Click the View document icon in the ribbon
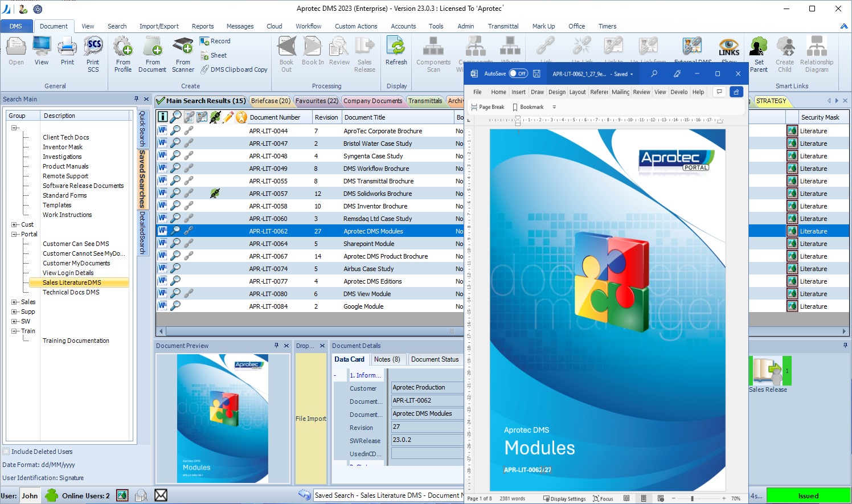The height and width of the screenshot is (504, 852). [x=42, y=51]
